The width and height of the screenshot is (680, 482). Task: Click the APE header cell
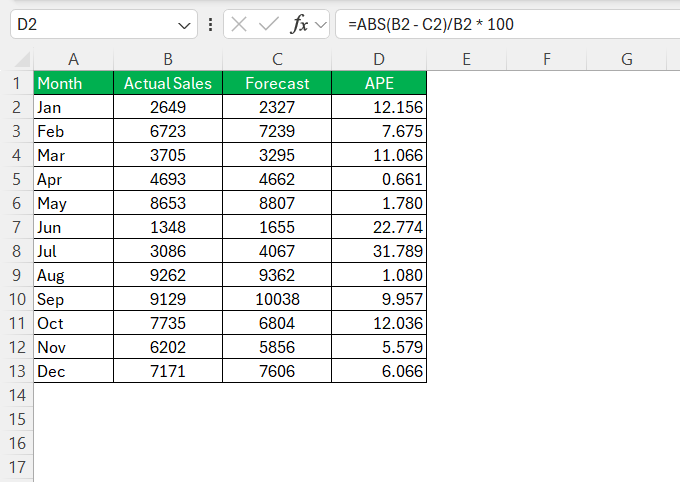pyautogui.click(x=379, y=83)
